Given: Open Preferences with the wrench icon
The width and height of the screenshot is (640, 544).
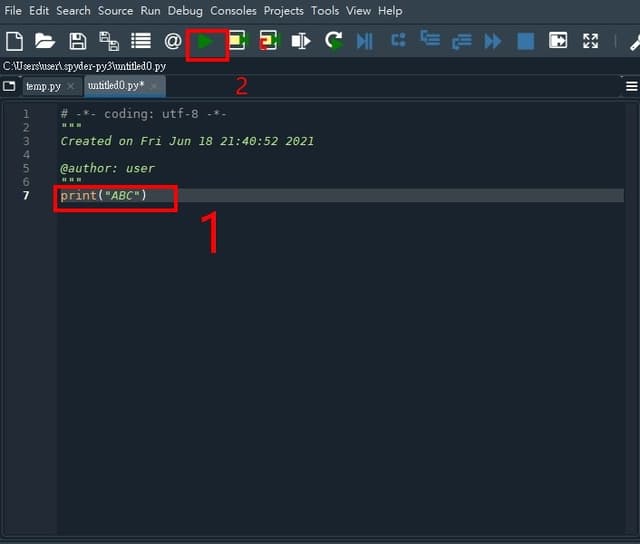Looking at the screenshot, I should [x=635, y=42].
